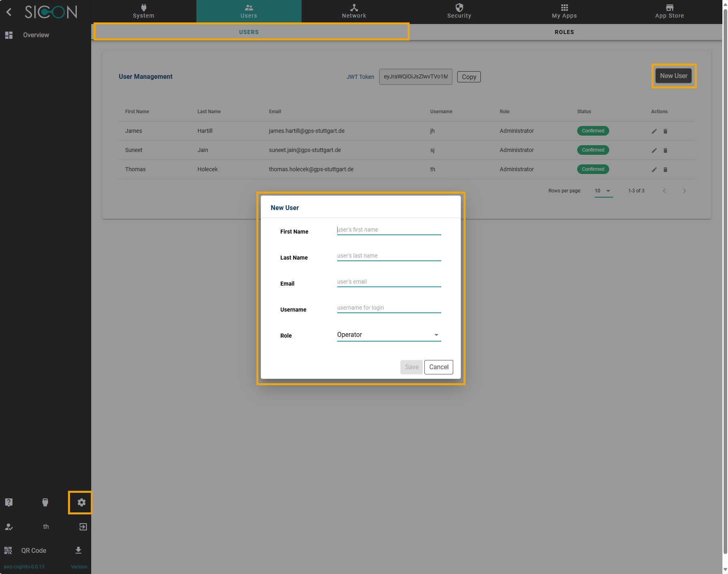
Task: Delete Thomas Holecek using trash icon
Action: pos(666,170)
